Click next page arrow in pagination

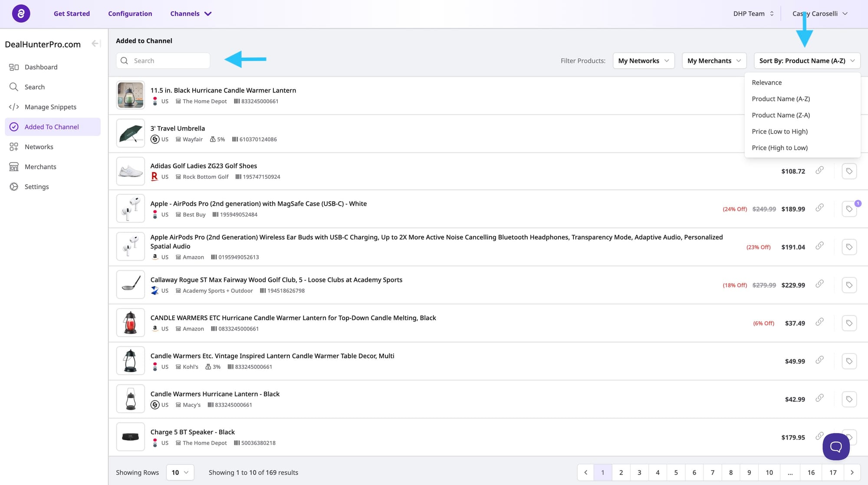[852, 472]
